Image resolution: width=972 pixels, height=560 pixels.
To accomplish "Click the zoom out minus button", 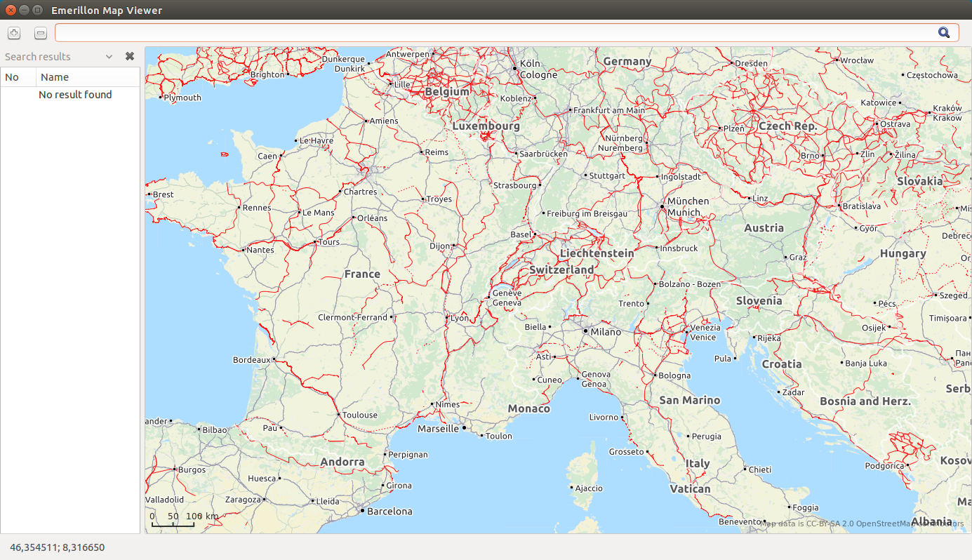I will point(41,33).
